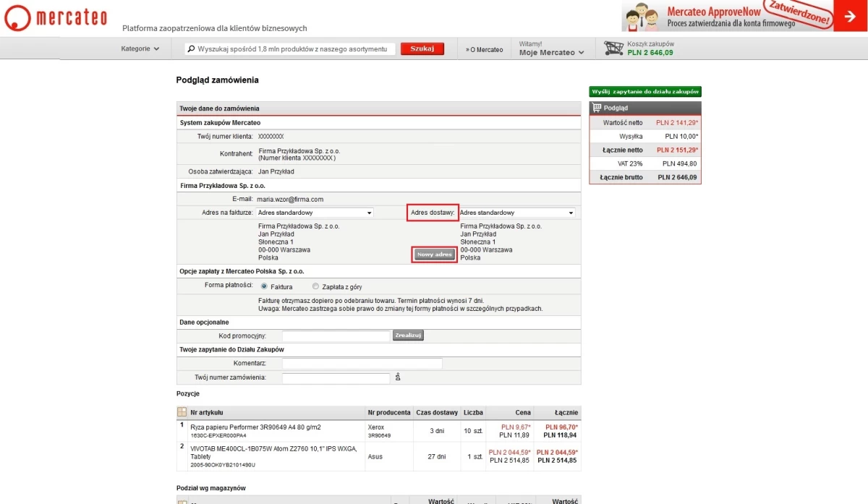
Task: Click the grid icon in Pozycje table header
Action: 182,412
